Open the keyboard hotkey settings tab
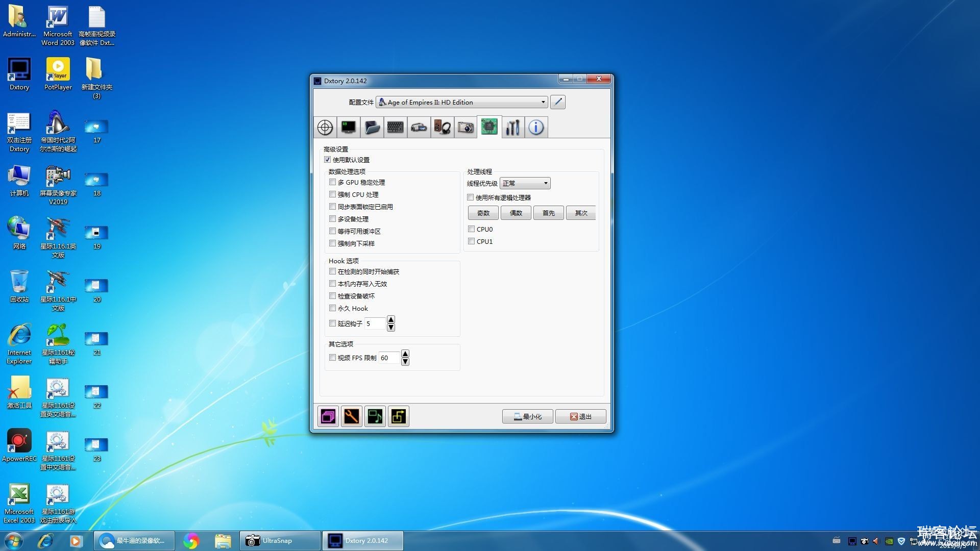Screen dimensions: 980x551 (396, 127)
